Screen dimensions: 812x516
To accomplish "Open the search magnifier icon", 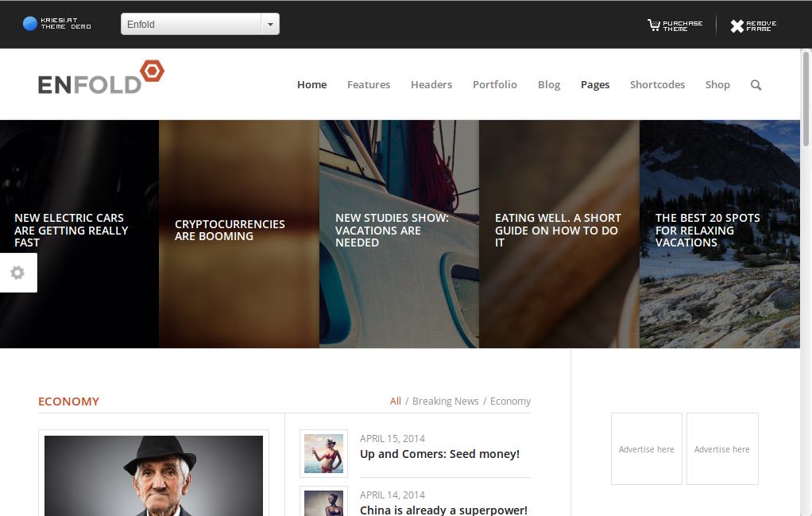I will click(x=756, y=85).
